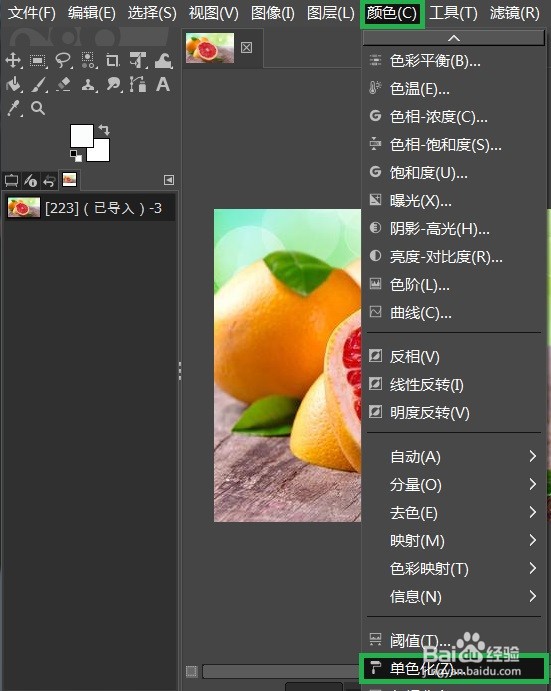Swap foreground and background colors arrow
The width and height of the screenshot is (551, 691).
(x=104, y=130)
